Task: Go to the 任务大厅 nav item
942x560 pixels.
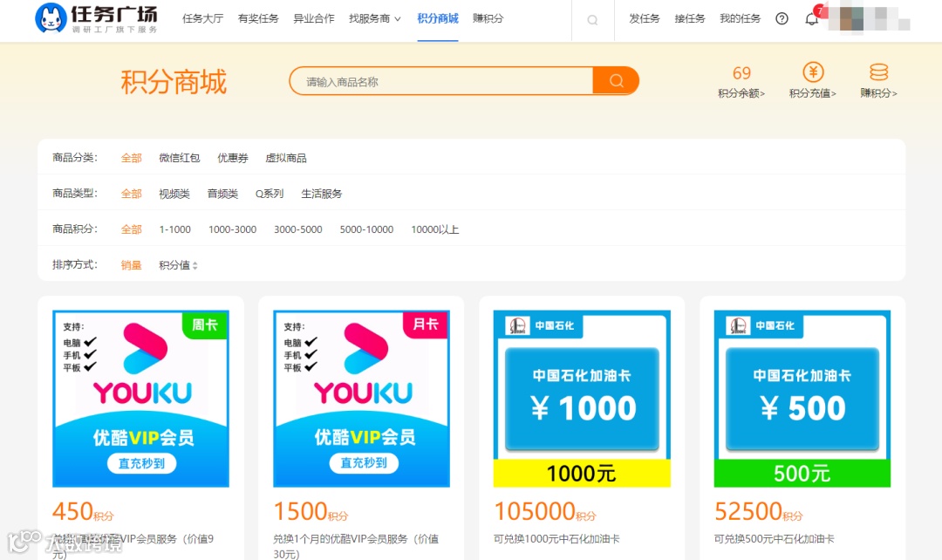Action: (202, 18)
